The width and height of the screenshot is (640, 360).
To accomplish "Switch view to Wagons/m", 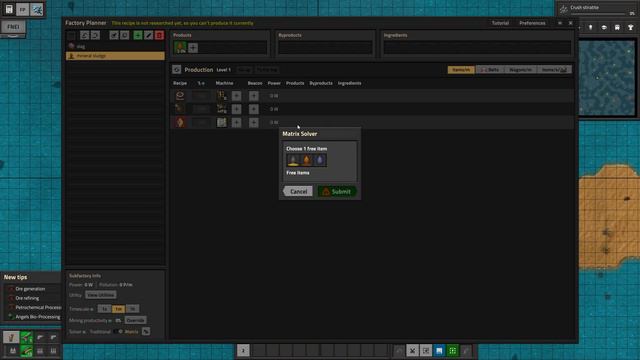I will tap(520, 70).
